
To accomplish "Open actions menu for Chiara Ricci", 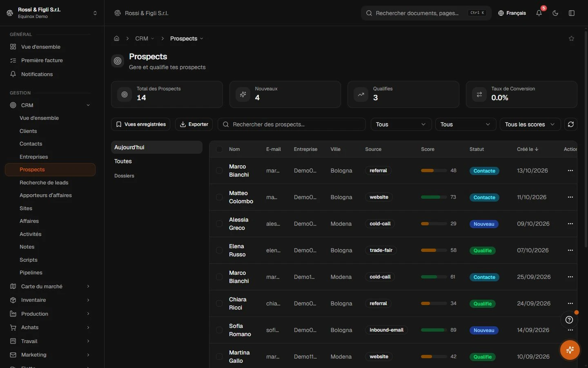I will point(570,303).
